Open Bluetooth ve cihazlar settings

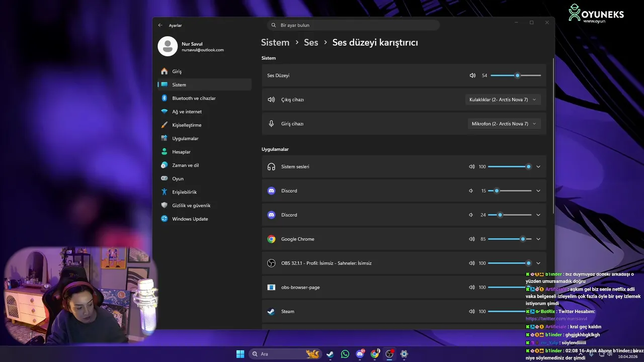click(205, 98)
